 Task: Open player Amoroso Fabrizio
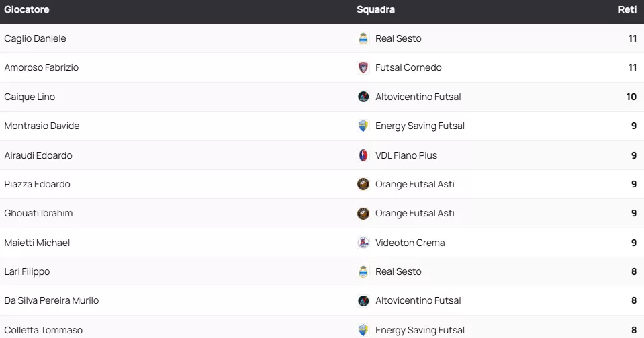41,68
